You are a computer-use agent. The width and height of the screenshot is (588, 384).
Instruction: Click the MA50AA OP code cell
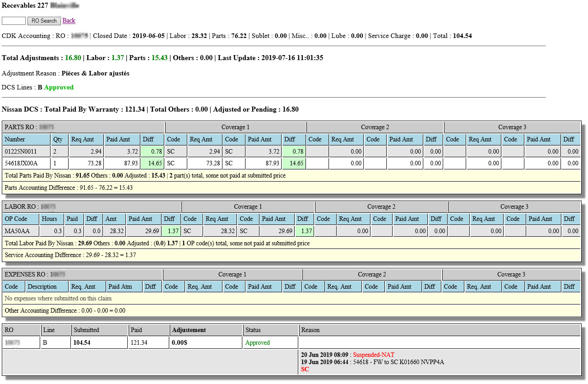21,231
